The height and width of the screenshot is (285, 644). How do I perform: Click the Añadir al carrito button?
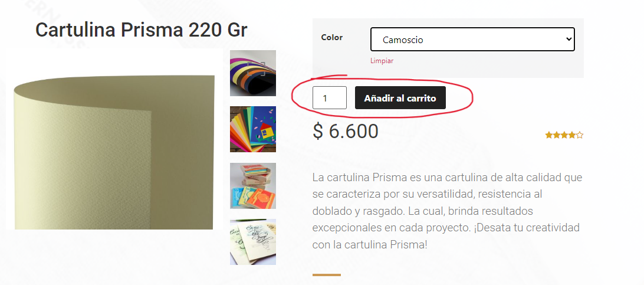(x=400, y=98)
